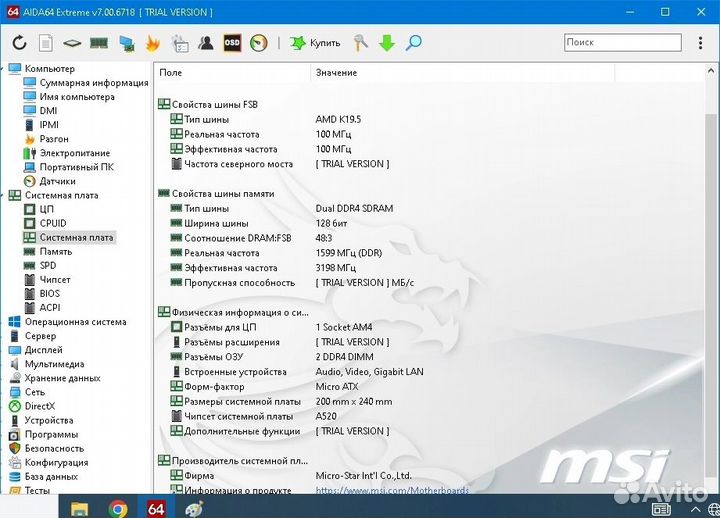Click the Купить button
This screenshot has height=518, width=720.
point(315,43)
